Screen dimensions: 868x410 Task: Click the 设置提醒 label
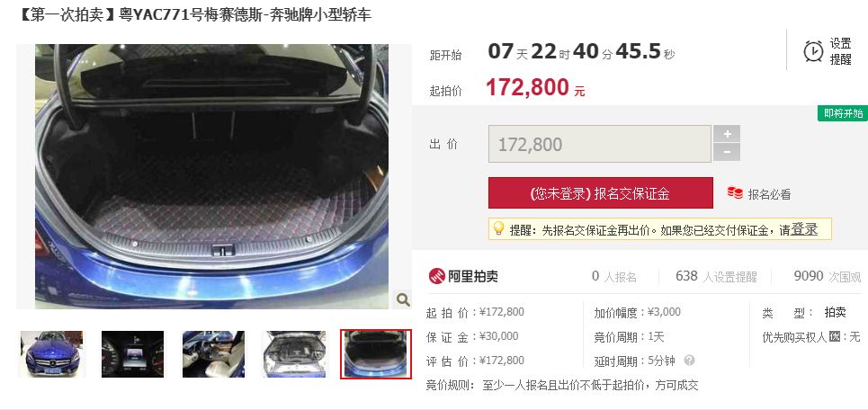(x=840, y=51)
